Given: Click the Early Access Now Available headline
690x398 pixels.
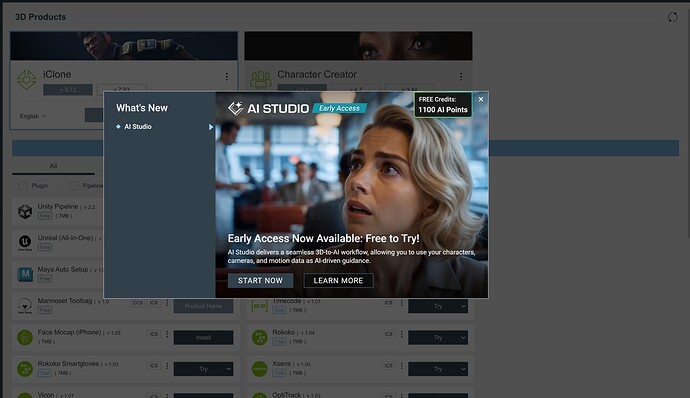Looking at the screenshot, I should [323, 238].
